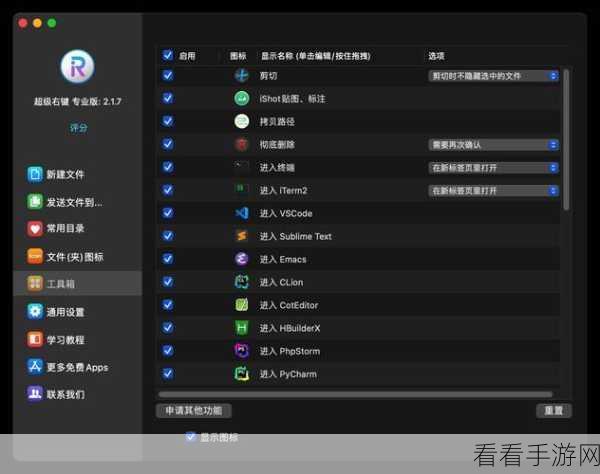The height and width of the screenshot is (474, 600).
Task: Uncheck the iShot 贴图 checkbox
Action: pos(168,98)
